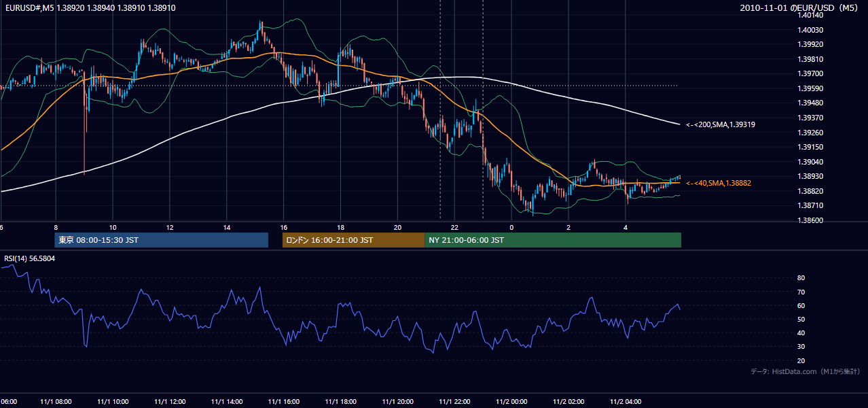This screenshot has width=868, height=408.
Task: Click the 11/1 20:00 bottom time label
Action: (x=398, y=401)
